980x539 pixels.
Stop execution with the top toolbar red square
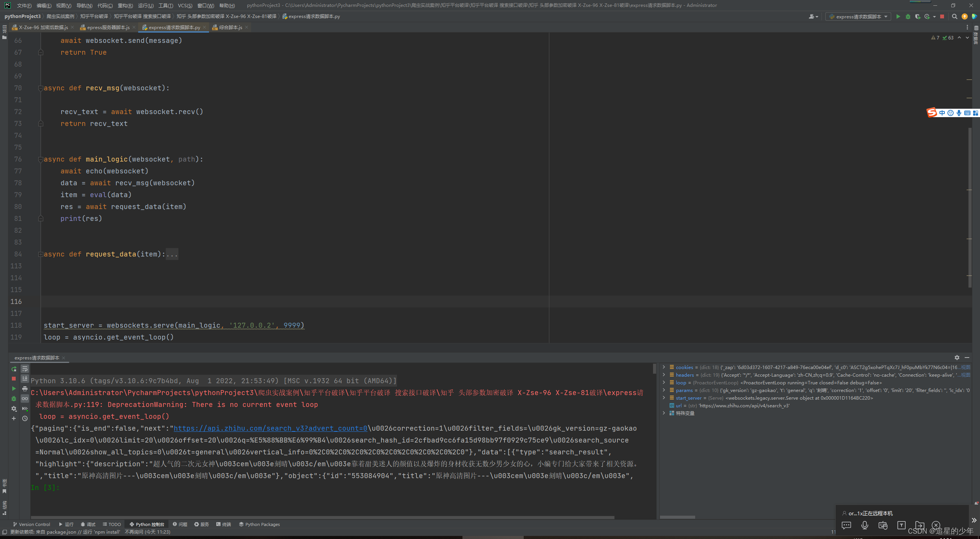coord(942,16)
